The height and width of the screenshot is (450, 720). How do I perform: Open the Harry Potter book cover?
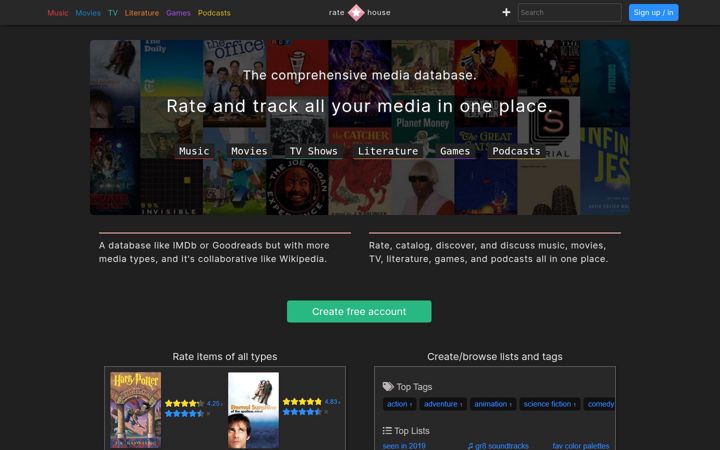click(135, 410)
